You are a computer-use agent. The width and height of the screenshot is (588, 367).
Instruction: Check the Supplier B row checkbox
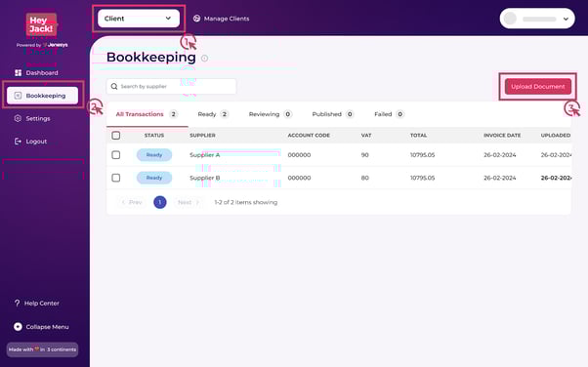coord(116,178)
